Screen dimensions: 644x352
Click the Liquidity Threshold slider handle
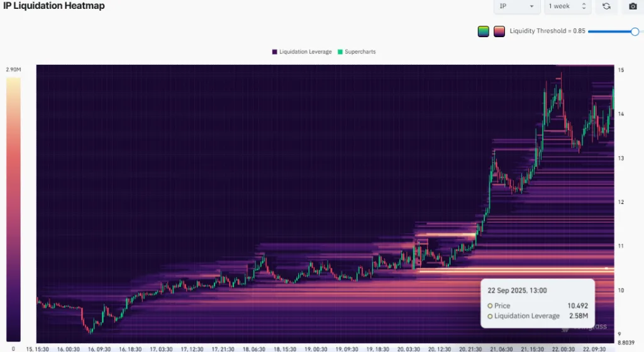[635, 31]
